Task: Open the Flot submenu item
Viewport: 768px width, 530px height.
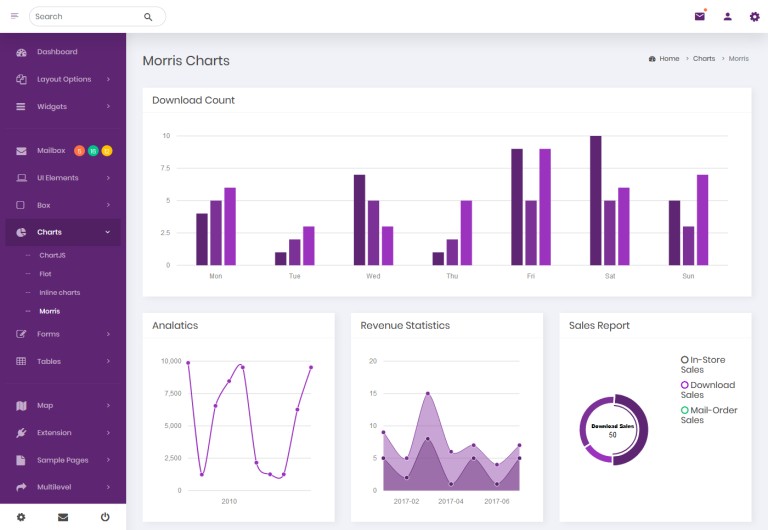Action: click(x=45, y=274)
